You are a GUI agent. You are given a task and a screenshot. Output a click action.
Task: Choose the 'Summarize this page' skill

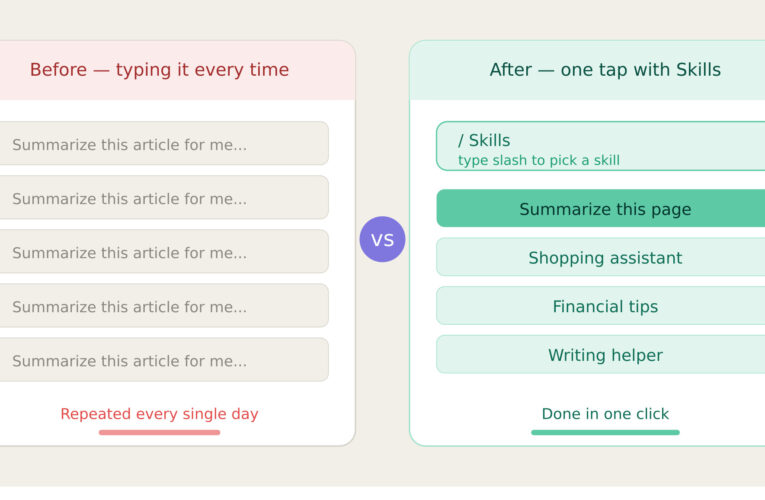[605, 209]
